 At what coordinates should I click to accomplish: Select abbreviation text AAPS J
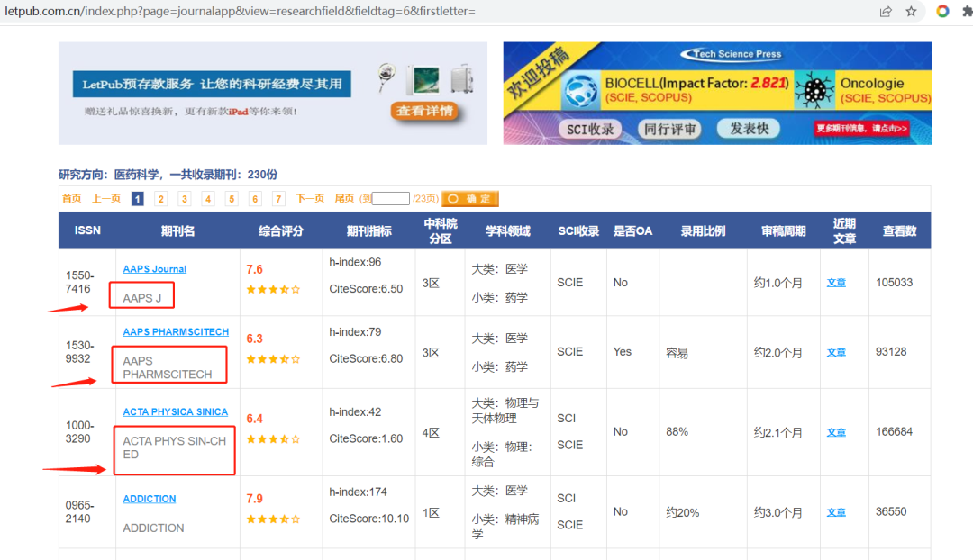pyautogui.click(x=141, y=298)
